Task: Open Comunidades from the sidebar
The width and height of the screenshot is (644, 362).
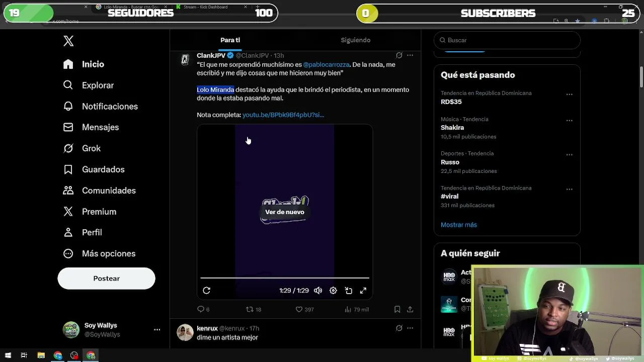Action: tap(100, 191)
